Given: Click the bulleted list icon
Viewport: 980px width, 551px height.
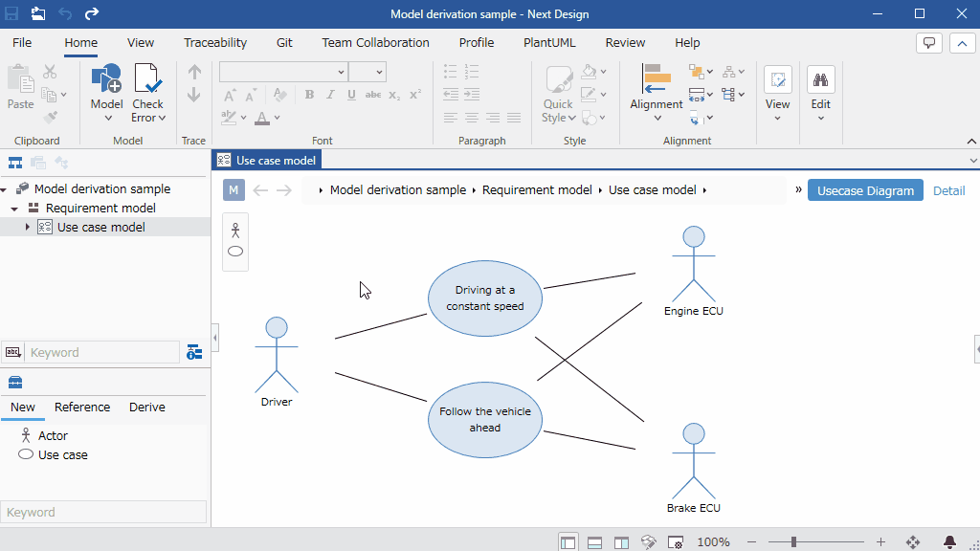Looking at the screenshot, I should 450,71.
